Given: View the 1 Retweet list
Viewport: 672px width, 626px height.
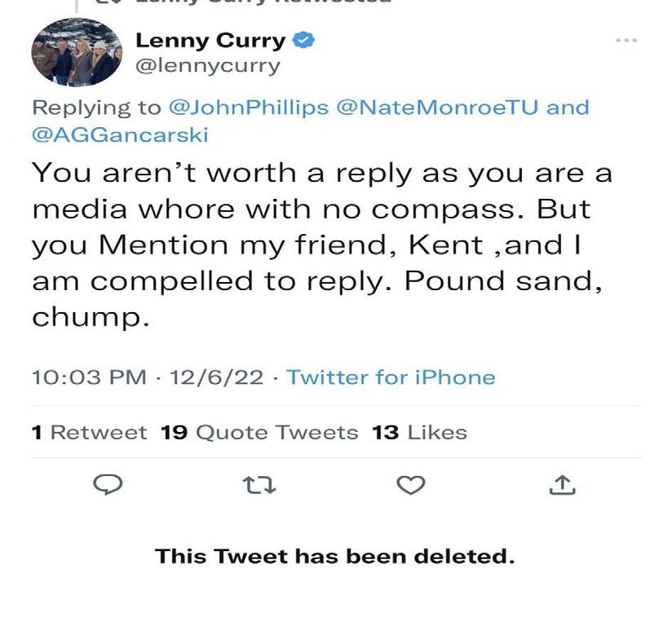Looking at the screenshot, I should click(90, 432).
